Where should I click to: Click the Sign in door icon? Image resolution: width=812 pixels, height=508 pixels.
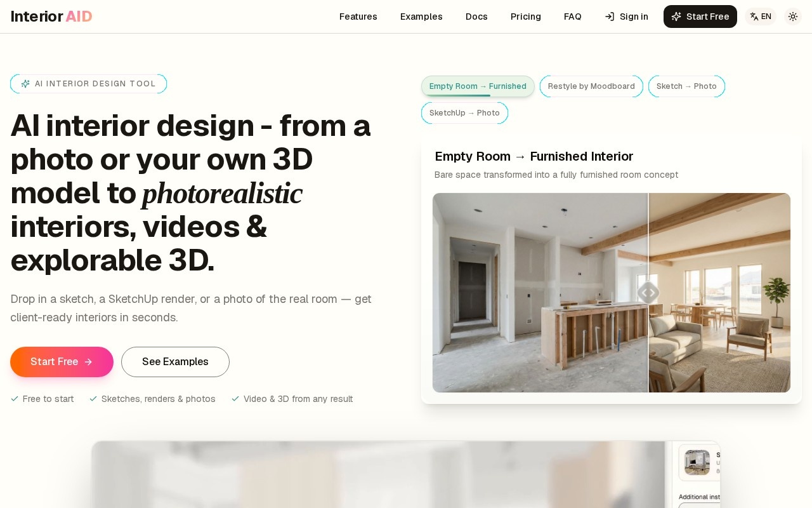pyautogui.click(x=610, y=17)
